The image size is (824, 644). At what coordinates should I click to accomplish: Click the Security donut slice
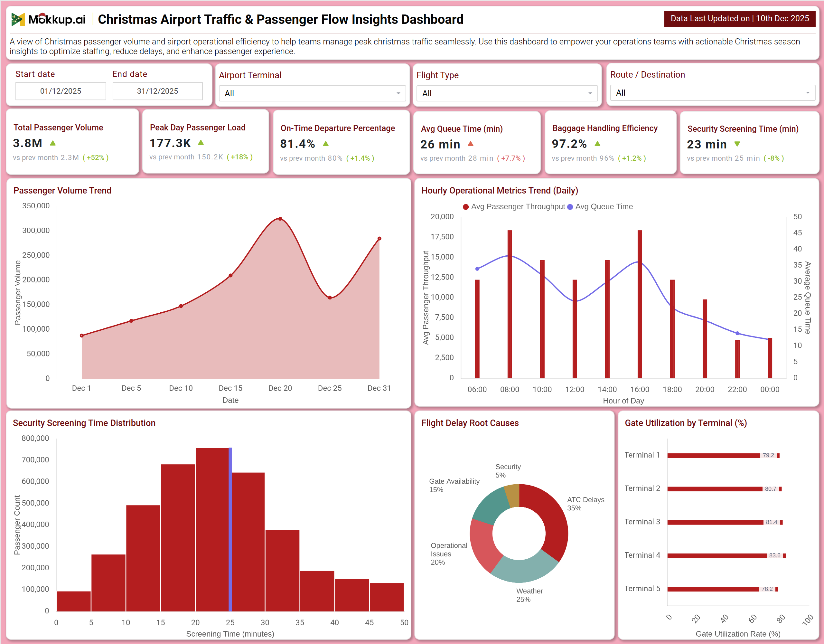point(513,495)
